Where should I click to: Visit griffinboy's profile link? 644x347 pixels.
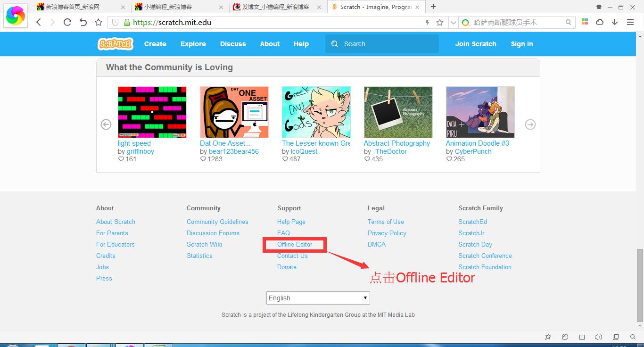[x=140, y=151]
